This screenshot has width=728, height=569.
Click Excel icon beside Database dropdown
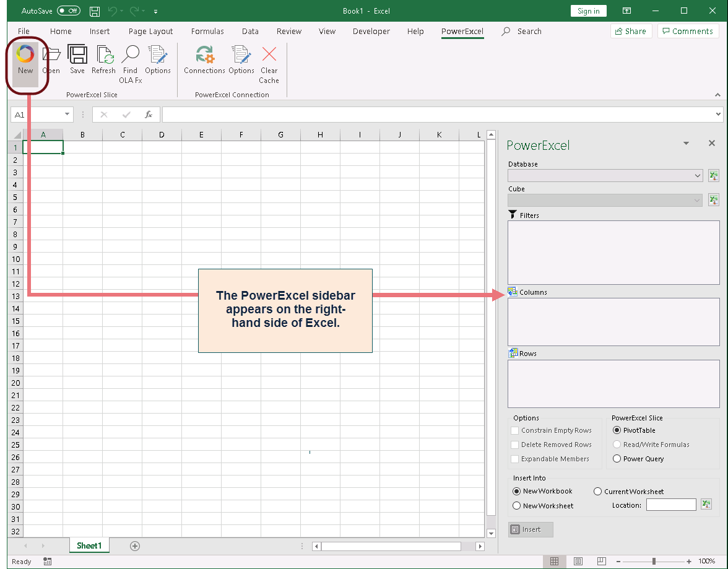click(714, 176)
